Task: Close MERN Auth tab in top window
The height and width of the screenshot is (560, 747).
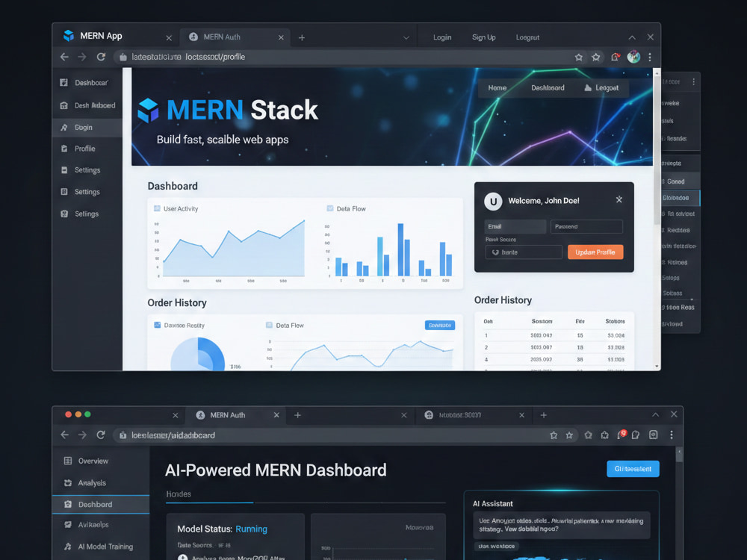Action: 281,37
